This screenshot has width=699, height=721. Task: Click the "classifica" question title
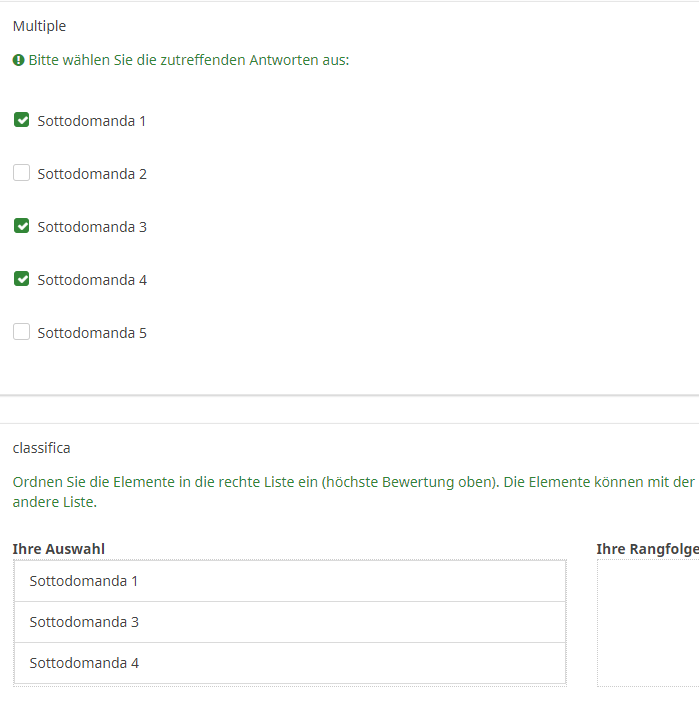[x=42, y=448]
